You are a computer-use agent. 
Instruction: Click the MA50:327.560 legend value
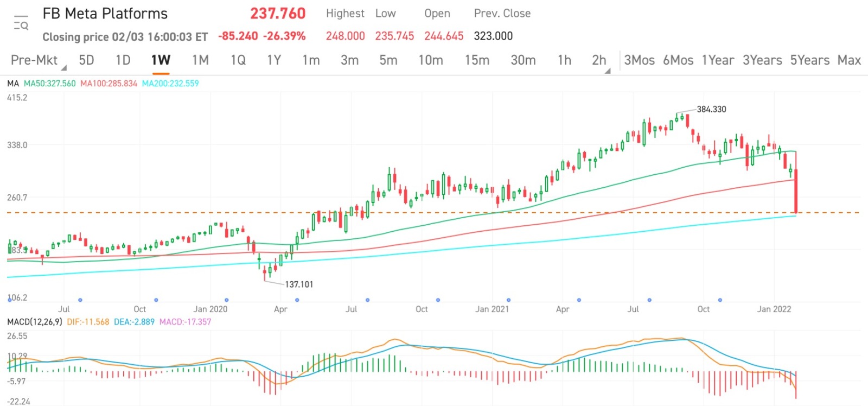coord(50,84)
